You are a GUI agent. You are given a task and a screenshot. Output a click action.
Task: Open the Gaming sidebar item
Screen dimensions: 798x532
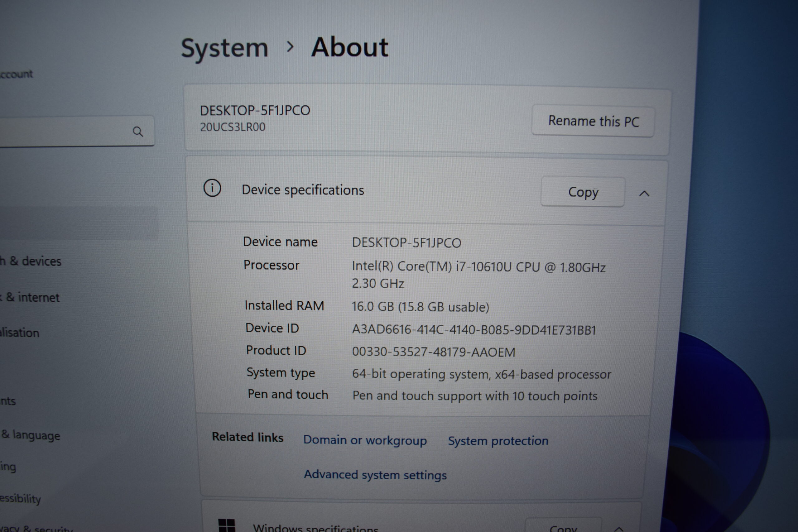8,467
